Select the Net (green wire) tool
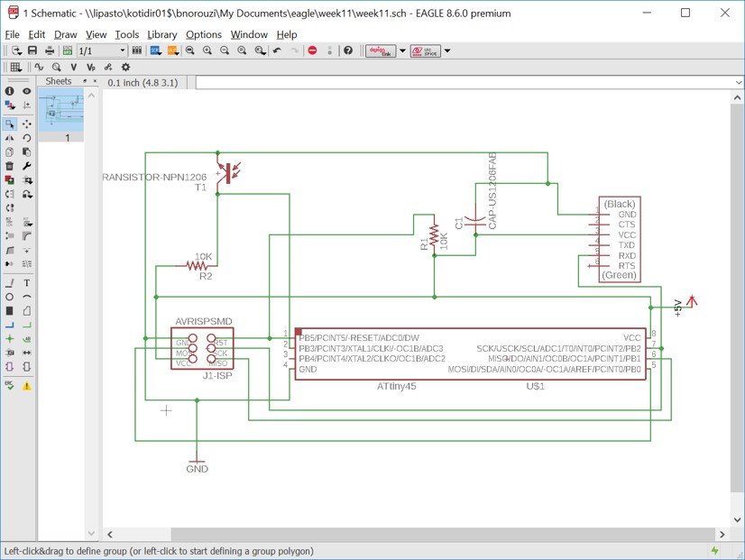This screenshot has height=560, width=745. pyautogui.click(x=27, y=325)
